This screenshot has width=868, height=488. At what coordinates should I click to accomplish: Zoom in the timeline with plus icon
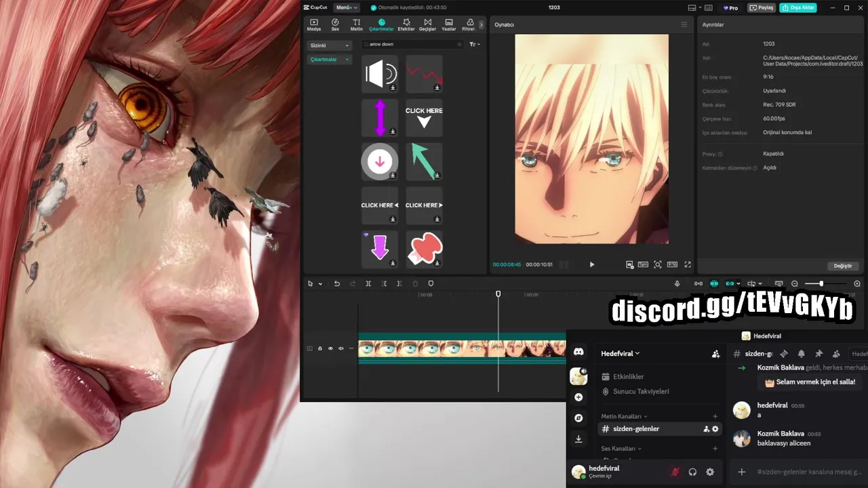857,283
